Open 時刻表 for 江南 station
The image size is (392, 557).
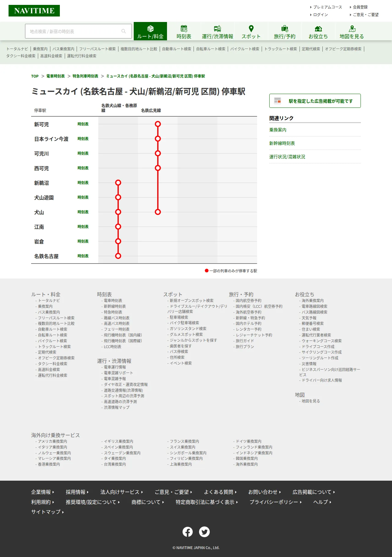pos(83,227)
